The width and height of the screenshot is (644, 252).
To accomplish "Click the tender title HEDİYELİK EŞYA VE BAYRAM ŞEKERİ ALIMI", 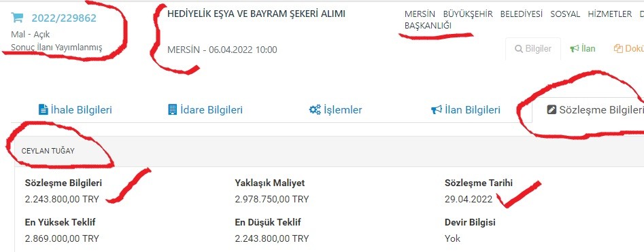I will pos(256,14).
